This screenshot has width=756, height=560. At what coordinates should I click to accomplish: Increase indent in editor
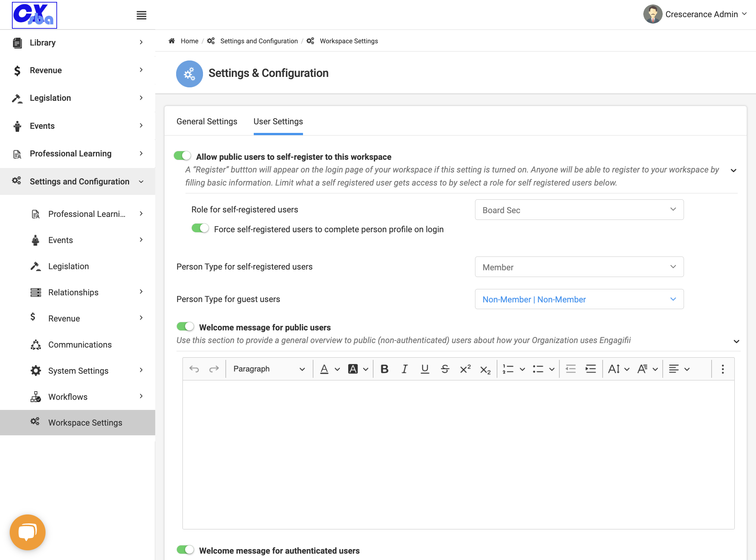591,369
